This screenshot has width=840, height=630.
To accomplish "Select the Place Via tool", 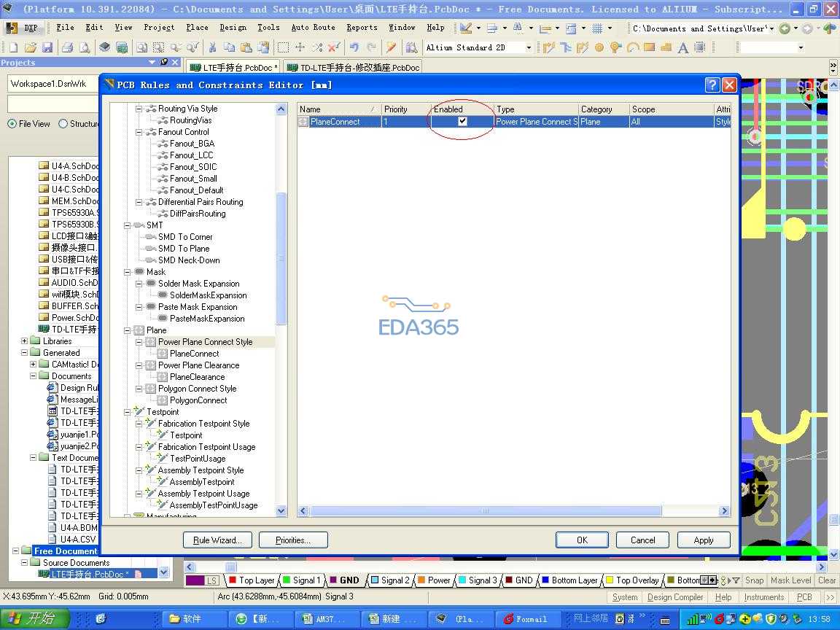I will (616, 47).
